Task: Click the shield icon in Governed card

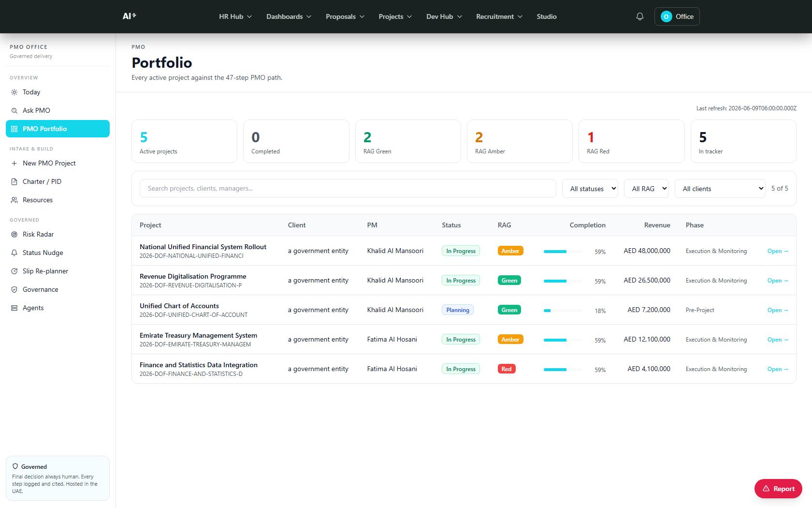Action: coord(15,466)
